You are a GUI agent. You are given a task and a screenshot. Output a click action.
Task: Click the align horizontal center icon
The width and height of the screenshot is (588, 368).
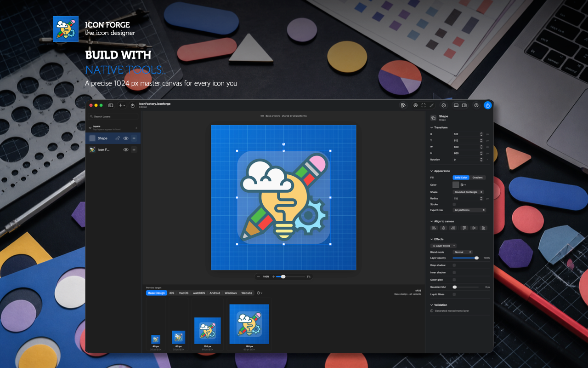[x=443, y=228]
